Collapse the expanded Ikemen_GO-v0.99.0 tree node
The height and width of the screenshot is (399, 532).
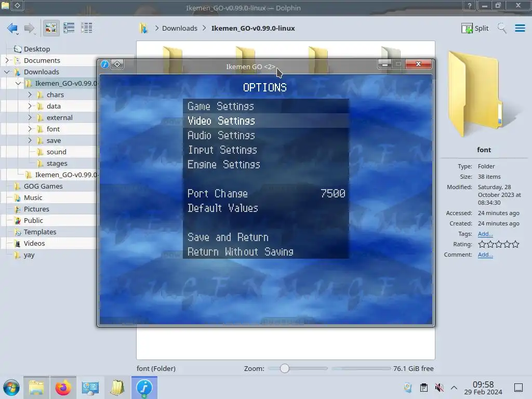18,83
